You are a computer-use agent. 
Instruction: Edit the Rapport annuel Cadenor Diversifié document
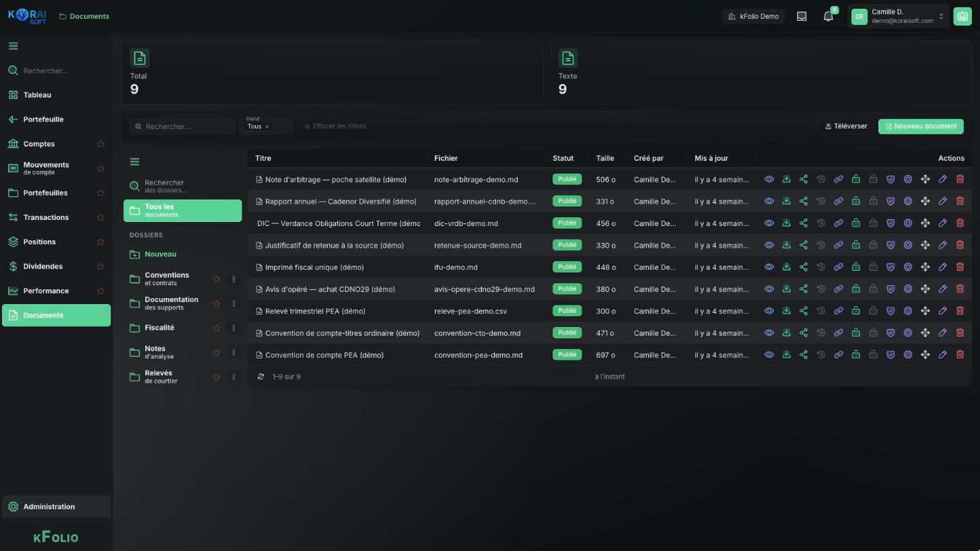click(943, 201)
